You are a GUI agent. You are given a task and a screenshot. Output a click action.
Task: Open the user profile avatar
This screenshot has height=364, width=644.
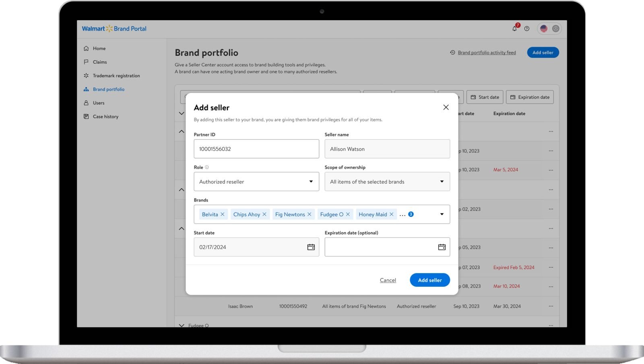click(x=556, y=29)
